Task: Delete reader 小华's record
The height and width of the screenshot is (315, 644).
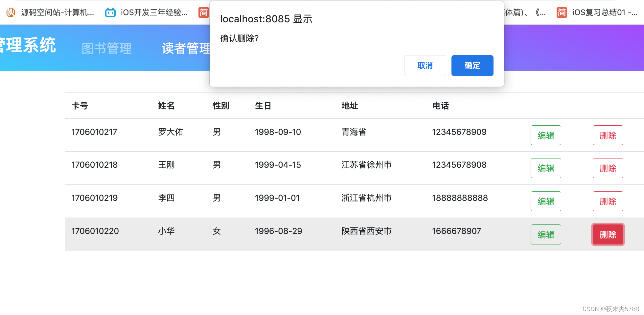Action: 608,234
